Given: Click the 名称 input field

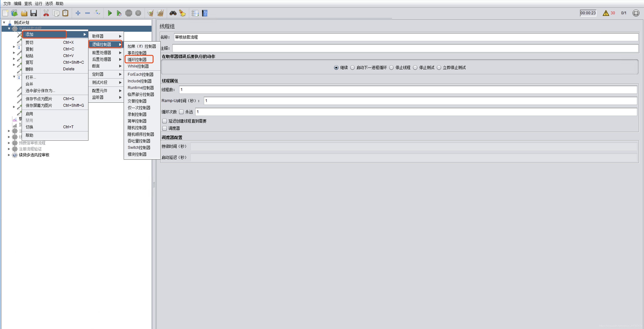Looking at the screenshot, I should [x=406, y=37].
